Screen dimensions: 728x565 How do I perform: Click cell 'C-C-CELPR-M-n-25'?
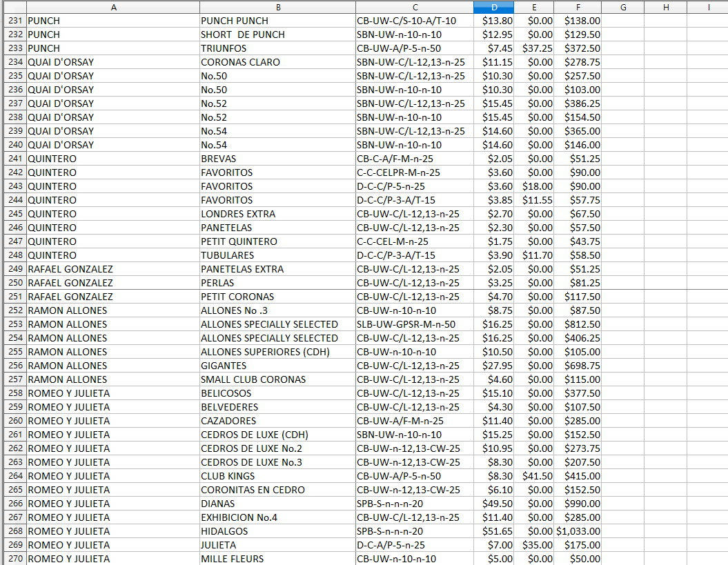point(415,172)
